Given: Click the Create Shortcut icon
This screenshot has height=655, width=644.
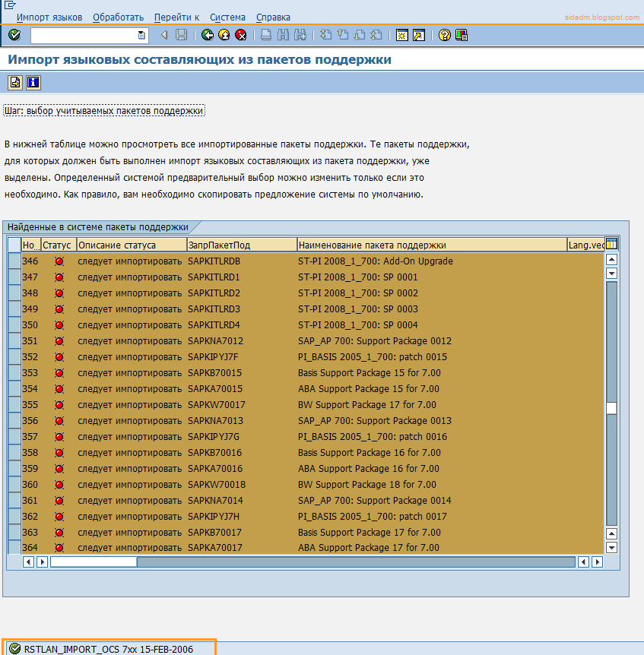Looking at the screenshot, I should [x=419, y=35].
